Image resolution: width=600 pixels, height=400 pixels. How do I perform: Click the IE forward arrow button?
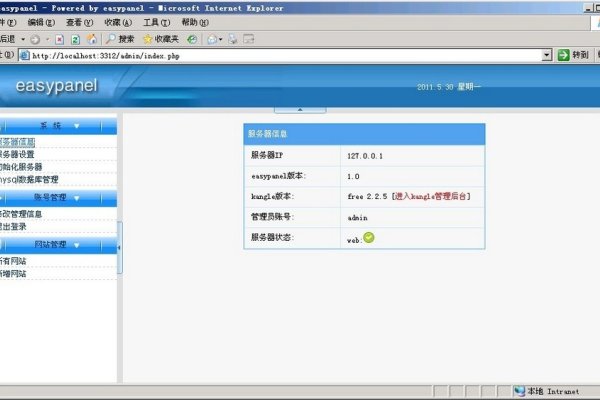pos(35,39)
